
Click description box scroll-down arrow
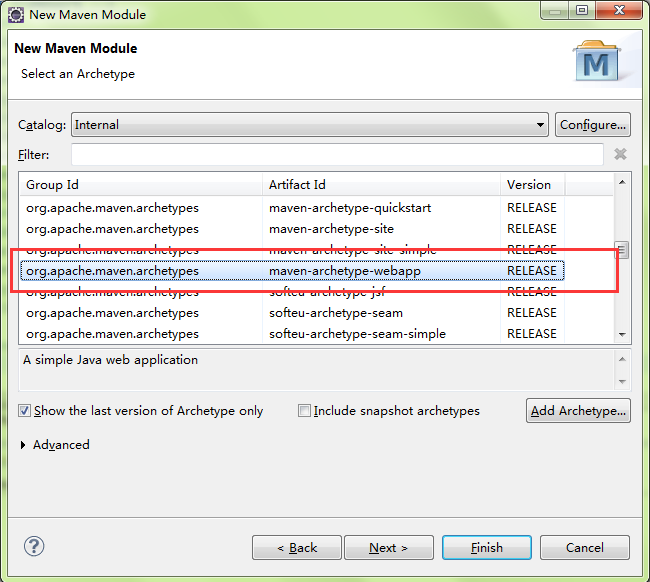622,381
